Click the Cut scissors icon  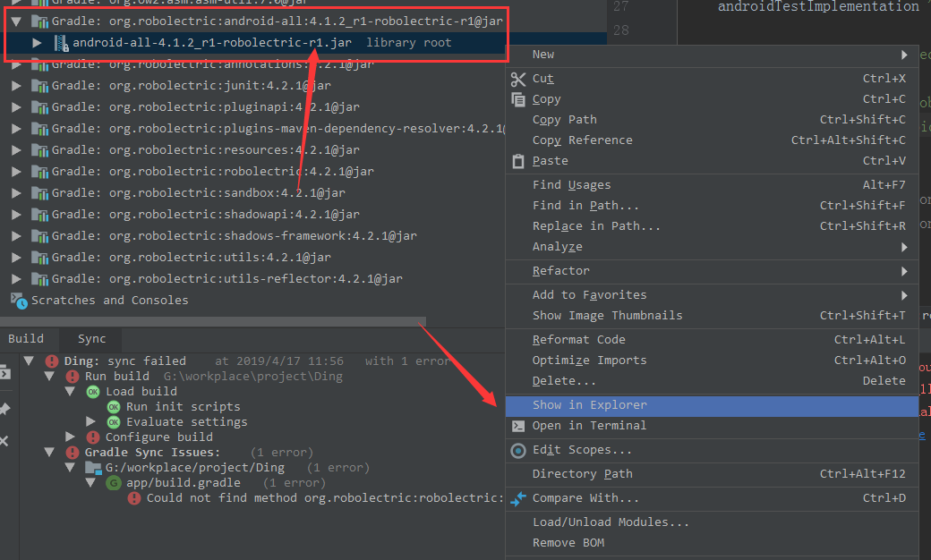click(x=518, y=79)
